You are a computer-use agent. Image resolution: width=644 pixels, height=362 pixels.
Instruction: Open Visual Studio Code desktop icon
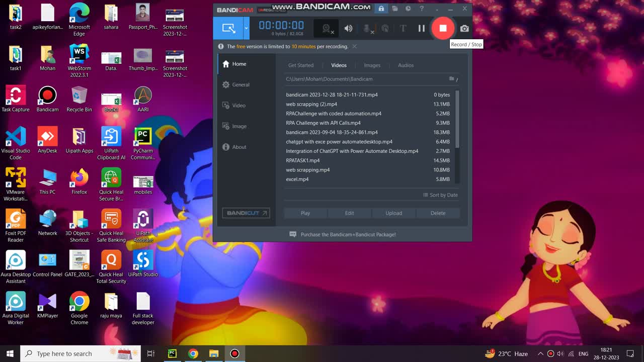pyautogui.click(x=16, y=144)
